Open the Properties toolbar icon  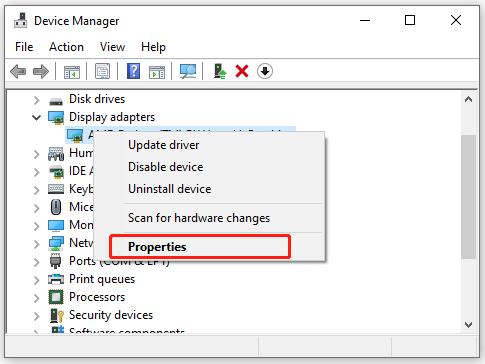click(x=102, y=71)
